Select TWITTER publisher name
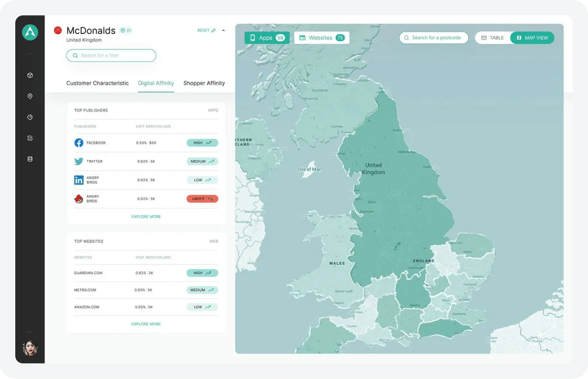588x379 pixels. [x=94, y=161]
